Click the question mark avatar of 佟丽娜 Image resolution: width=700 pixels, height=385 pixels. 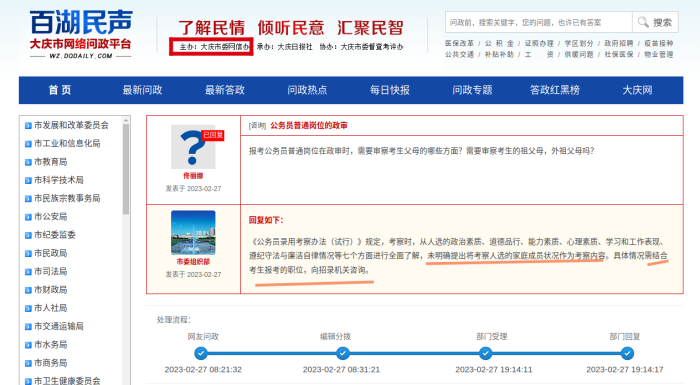193,146
